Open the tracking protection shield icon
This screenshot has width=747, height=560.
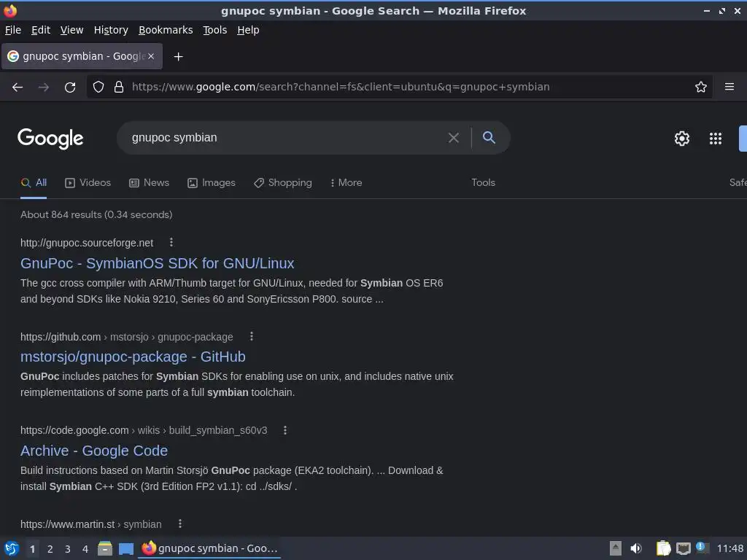click(98, 87)
